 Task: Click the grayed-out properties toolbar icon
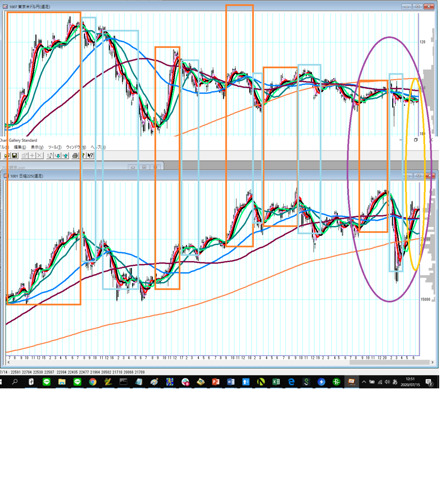tap(25, 155)
